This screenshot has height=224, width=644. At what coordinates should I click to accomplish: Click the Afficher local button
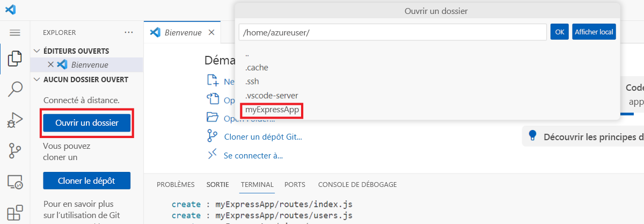point(594,32)
